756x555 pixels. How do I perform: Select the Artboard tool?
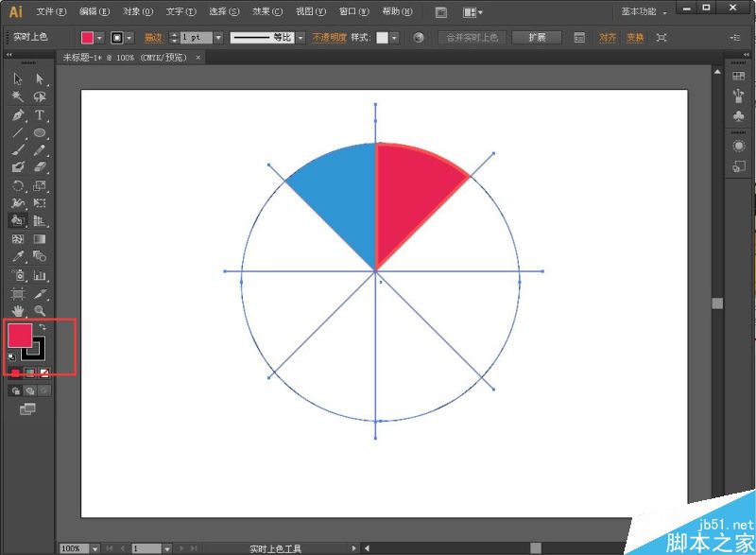[x=18, y=294]
